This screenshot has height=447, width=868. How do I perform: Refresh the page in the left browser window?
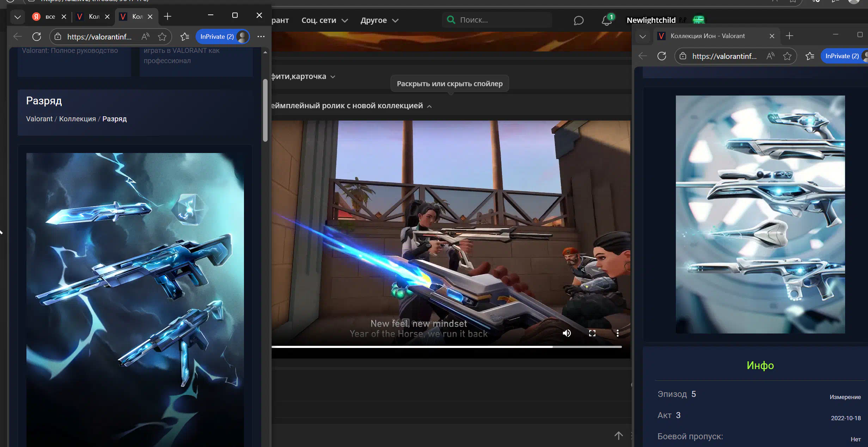[x=37, y=37]
